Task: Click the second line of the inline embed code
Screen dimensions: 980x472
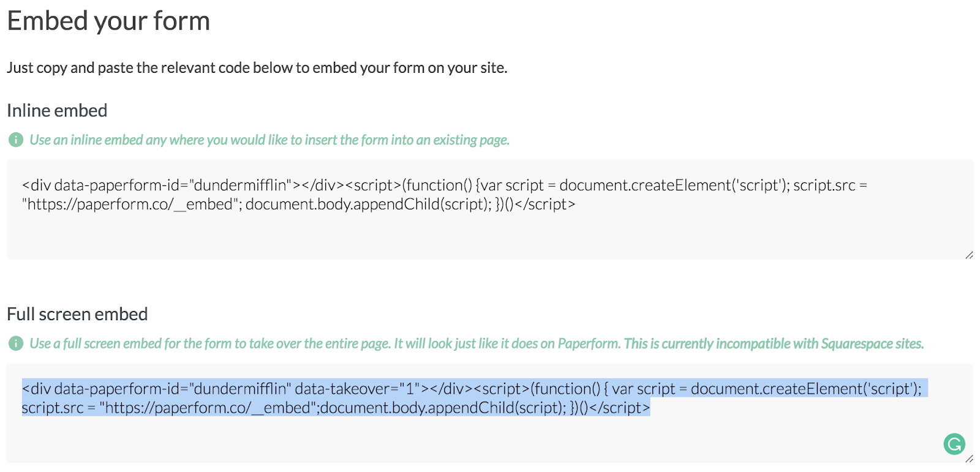Action: tap(299, 204)
